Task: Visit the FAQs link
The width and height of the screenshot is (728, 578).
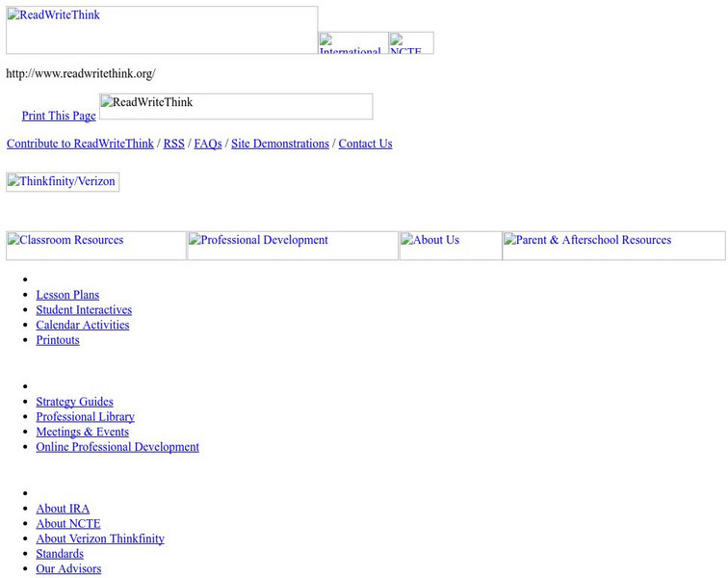Action: (208, 144)
